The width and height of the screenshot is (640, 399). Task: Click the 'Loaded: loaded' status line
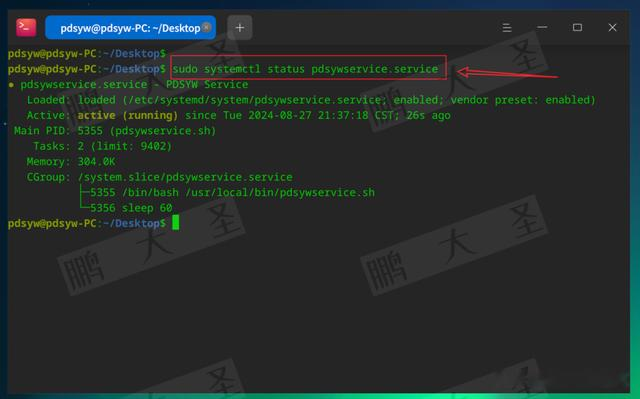(311, 100)
